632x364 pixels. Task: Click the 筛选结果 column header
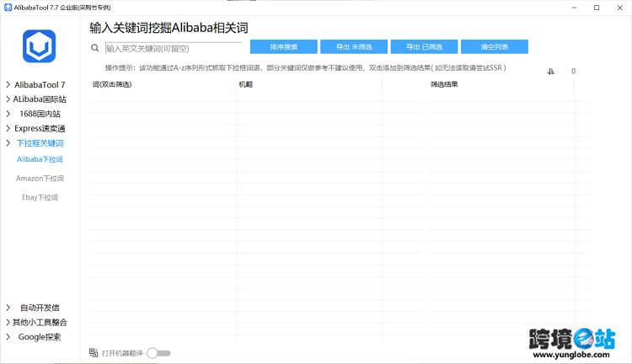[444, 84]
